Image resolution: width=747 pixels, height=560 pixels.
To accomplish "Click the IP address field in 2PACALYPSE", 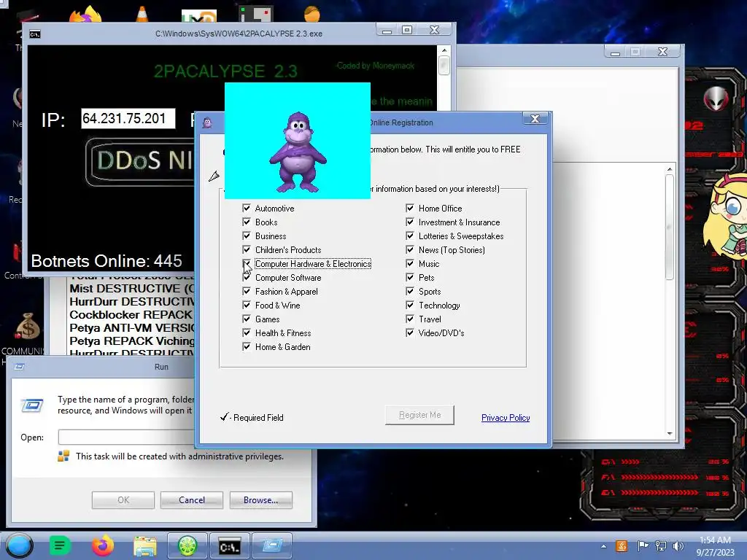I will [x=128, y=119].
